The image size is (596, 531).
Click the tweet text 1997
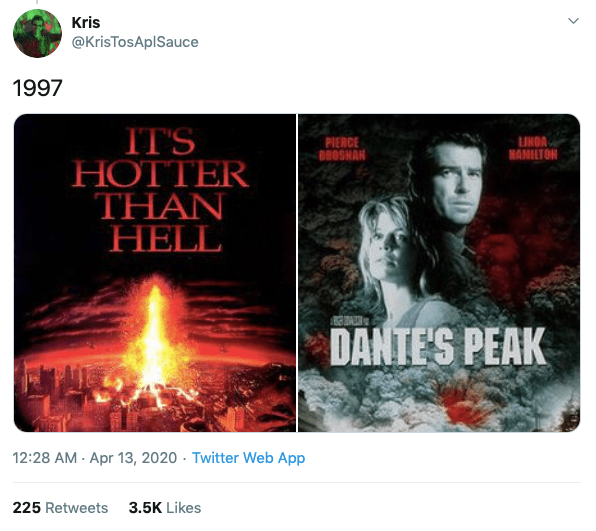click(x=37, y=88)
